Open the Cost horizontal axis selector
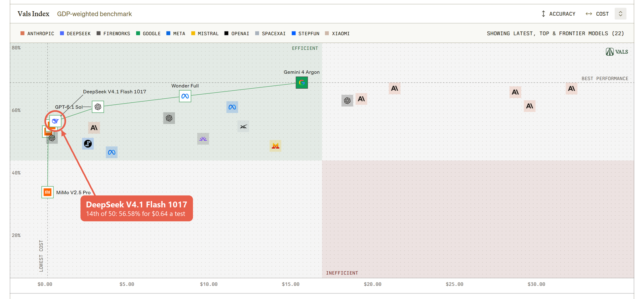Screen dimensions: 644x299 point(597,14)
